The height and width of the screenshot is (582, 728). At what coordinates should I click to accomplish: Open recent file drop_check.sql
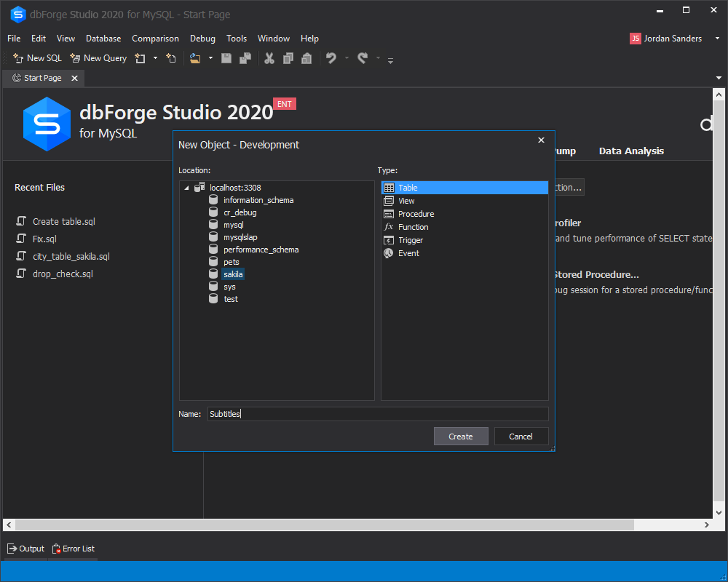(63, 274)
